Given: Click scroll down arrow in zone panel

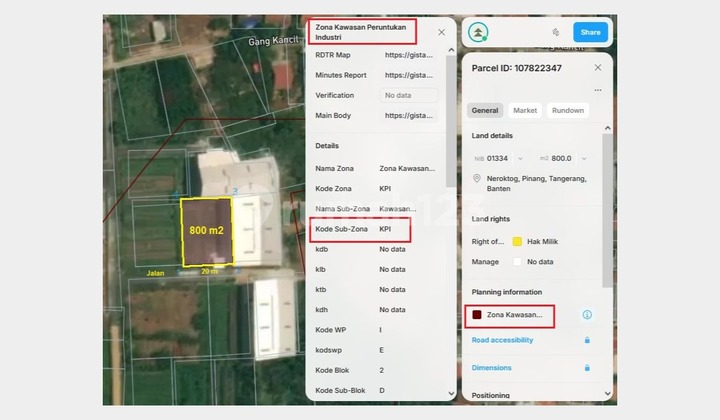Looking at the screenshot, I should click(451, 393).
